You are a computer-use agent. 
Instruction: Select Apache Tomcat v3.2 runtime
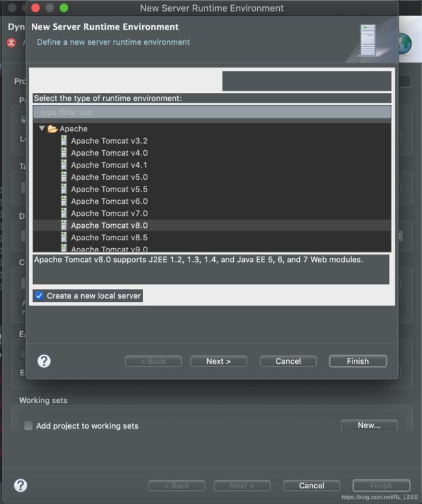(x=109, y=141)
